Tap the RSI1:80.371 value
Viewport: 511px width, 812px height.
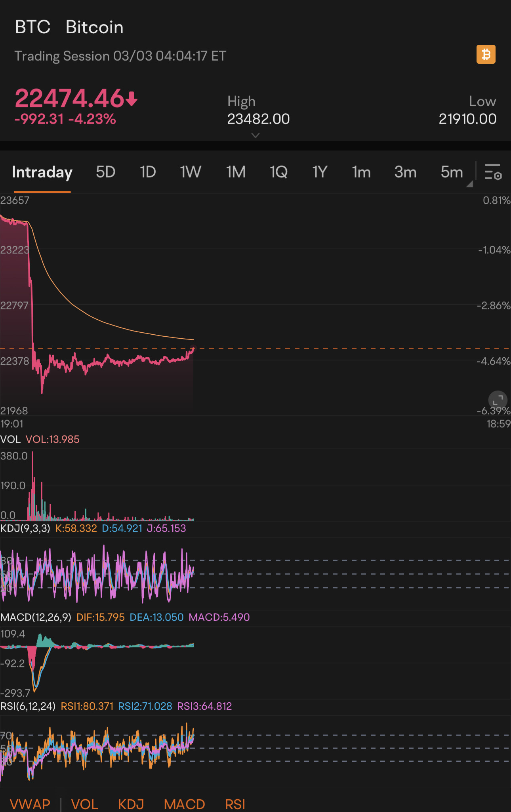87,706
